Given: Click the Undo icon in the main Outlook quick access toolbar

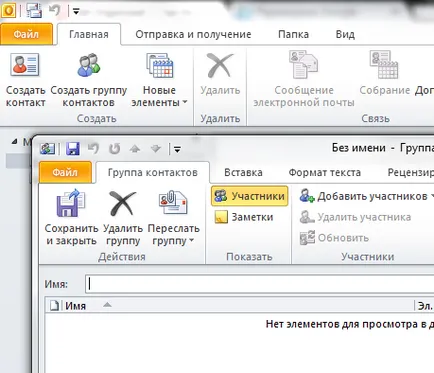Looking at the screenshot, I should [x=54, y=11].
